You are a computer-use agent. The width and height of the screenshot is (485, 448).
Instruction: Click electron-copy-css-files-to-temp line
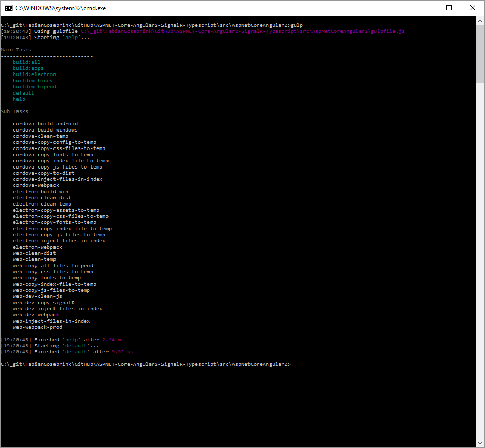point(61,217)
